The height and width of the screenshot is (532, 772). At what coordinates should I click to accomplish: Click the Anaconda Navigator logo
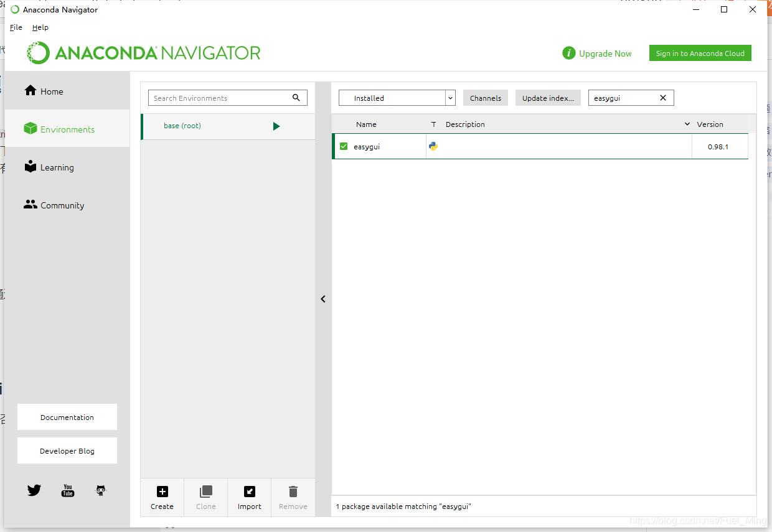point(144,53)
